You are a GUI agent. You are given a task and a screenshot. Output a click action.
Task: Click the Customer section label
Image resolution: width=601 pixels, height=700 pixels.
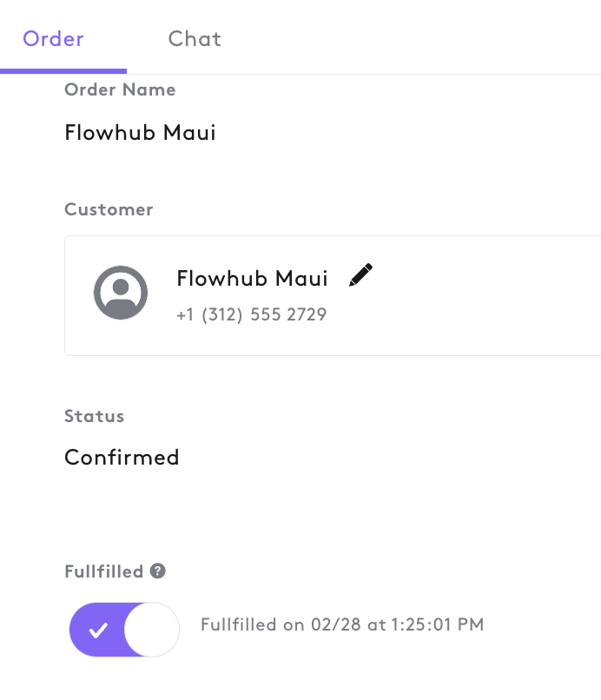tap(109, 209)
